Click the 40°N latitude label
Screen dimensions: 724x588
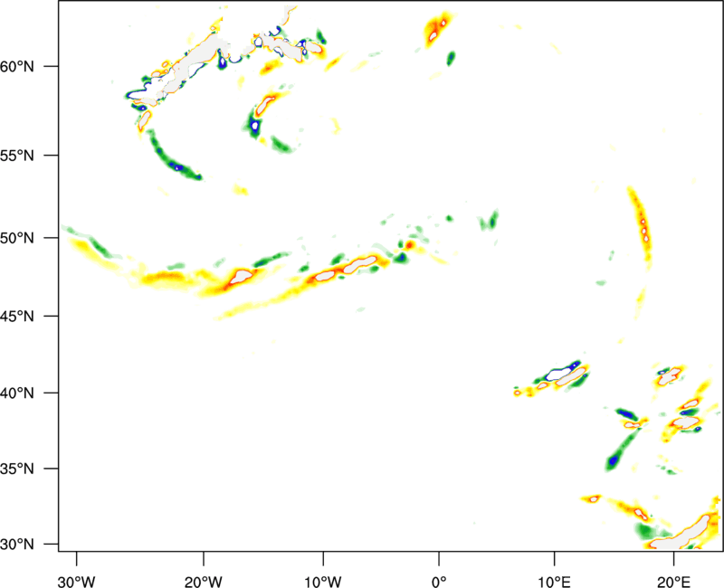(17, 394)
